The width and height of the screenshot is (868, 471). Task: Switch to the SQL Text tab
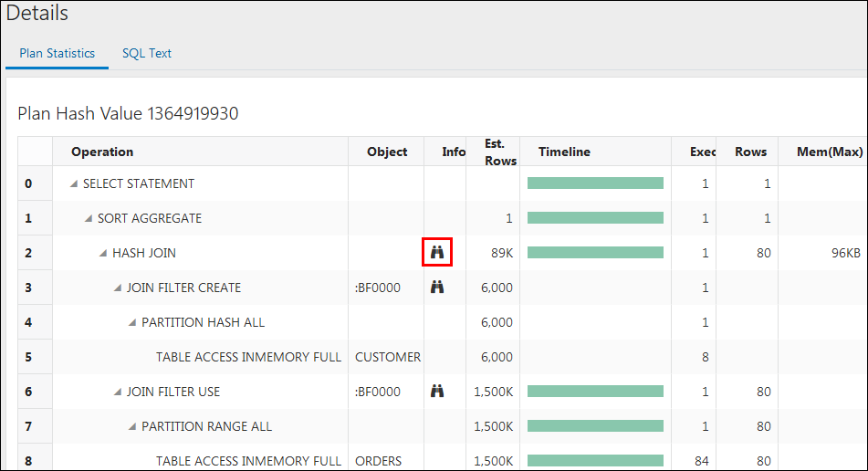click(147, 53)
